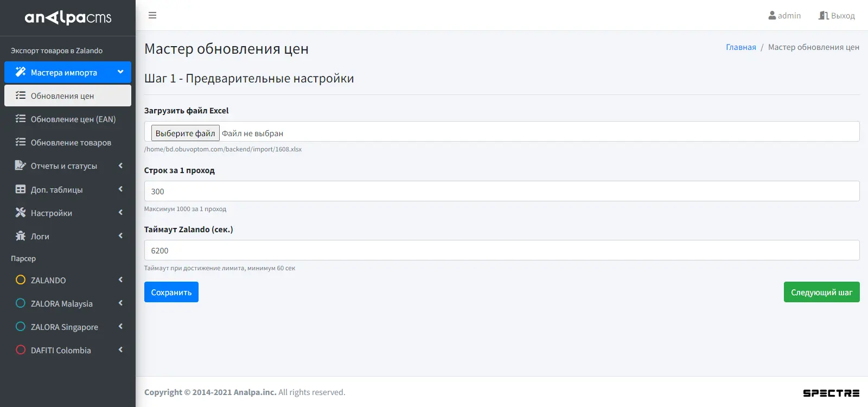Click the yellow circle icon beside ZALANDO
The height and width of the screenshot is (407, 868).
tap(21, 280)
